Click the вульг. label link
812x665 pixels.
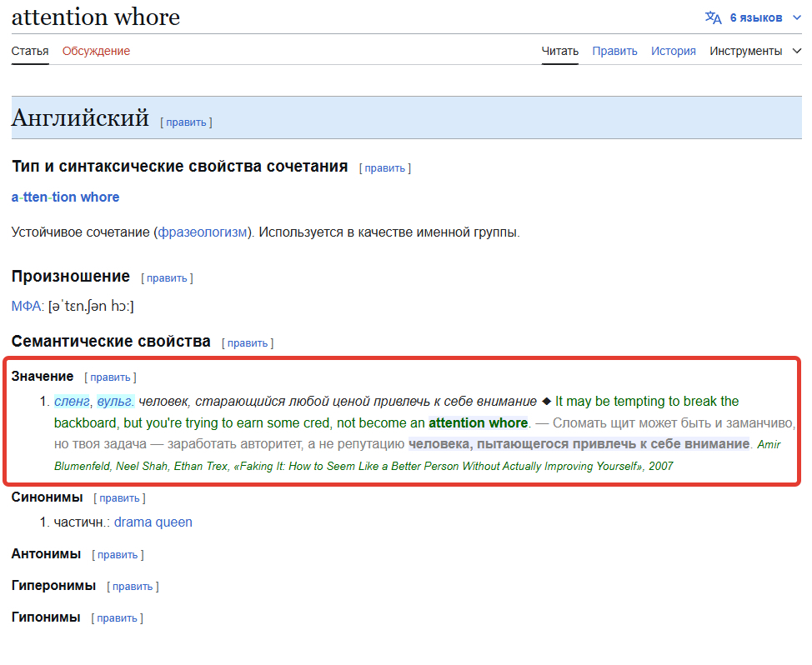pyautogui.click(x=116, y=401)
